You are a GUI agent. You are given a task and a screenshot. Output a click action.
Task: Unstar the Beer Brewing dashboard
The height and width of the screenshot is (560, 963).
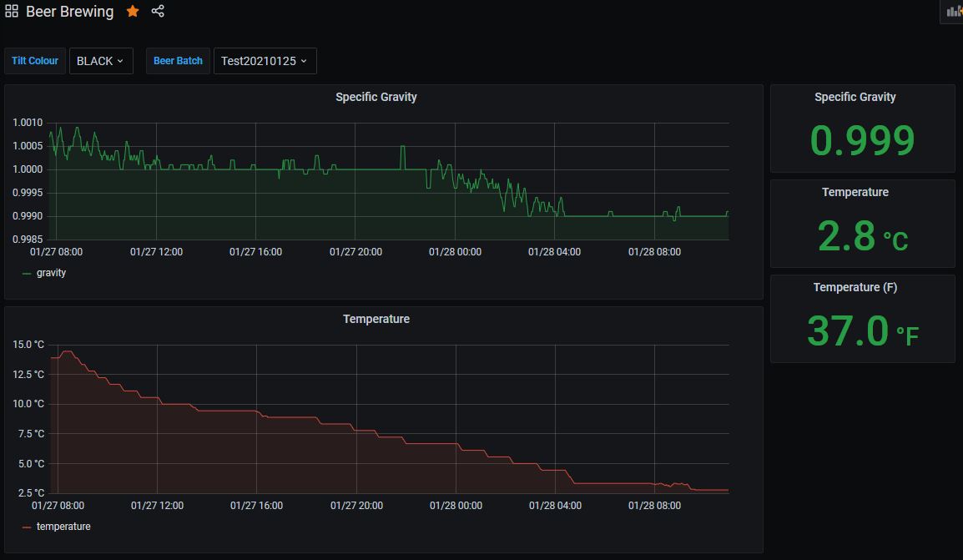pyautogui.click(x=133, y=11)
